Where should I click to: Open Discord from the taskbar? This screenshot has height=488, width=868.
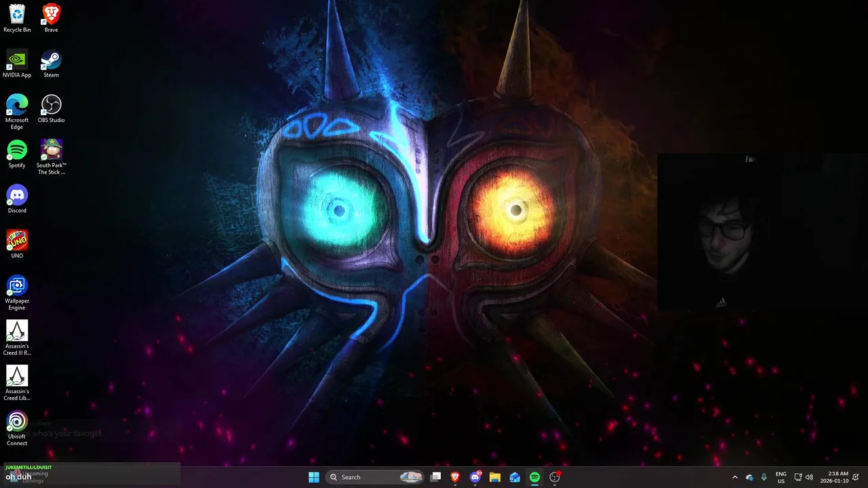[475, 477]
